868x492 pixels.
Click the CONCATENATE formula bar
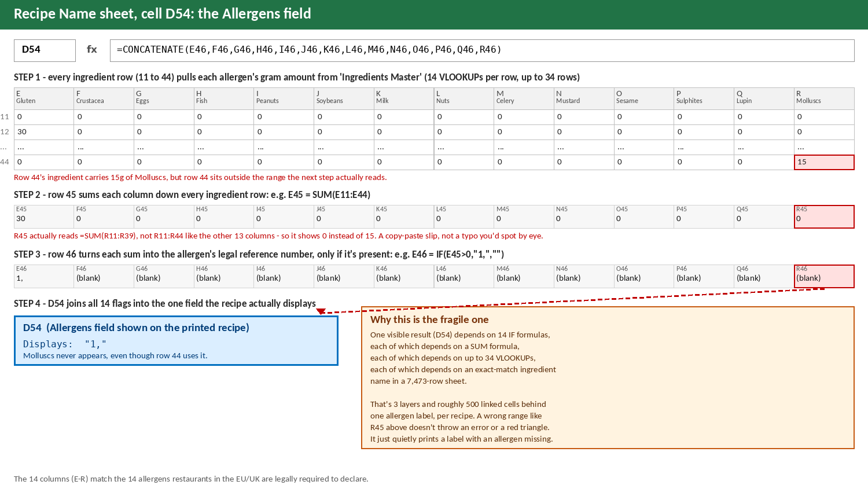click(x=482, y=50)
